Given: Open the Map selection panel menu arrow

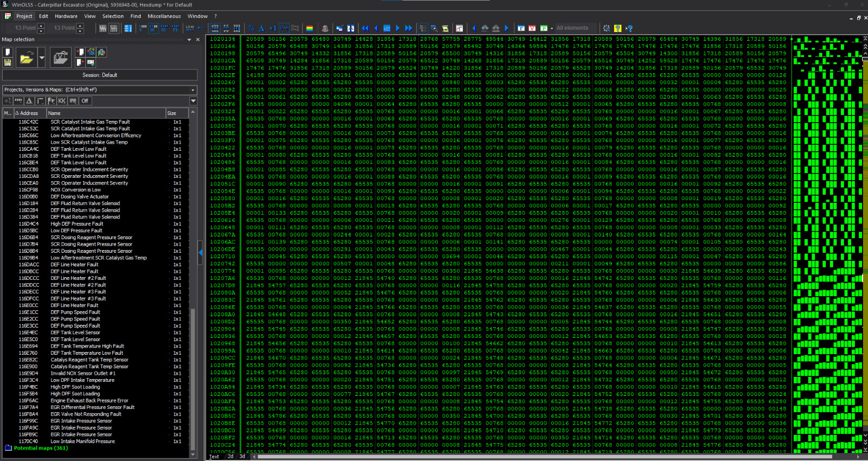Looking at the screenshot, I should (x=189, y=40).
